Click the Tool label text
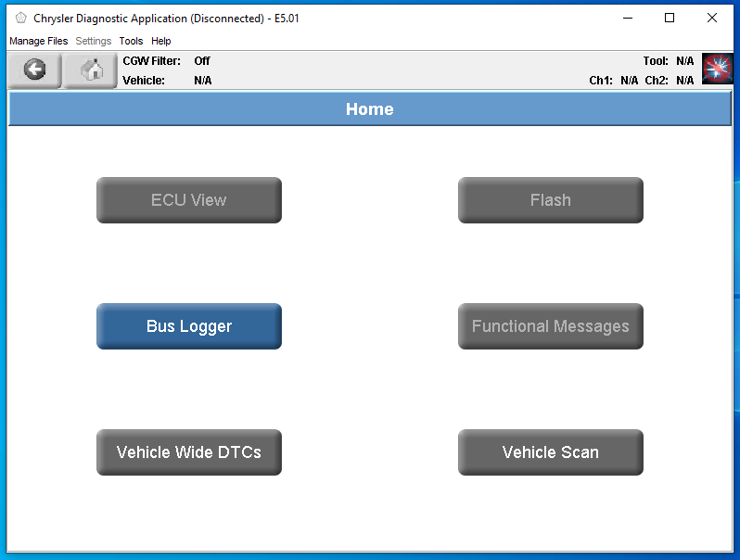Screen dimensions: 740x560 pos(656,61)
